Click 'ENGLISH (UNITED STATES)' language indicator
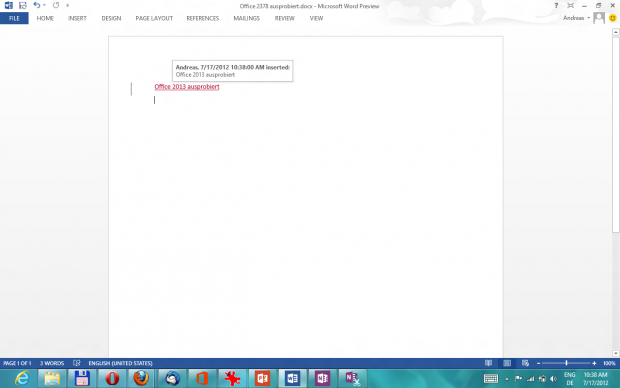Viewport: 620px width, 388px height. [x=120, y=363]
